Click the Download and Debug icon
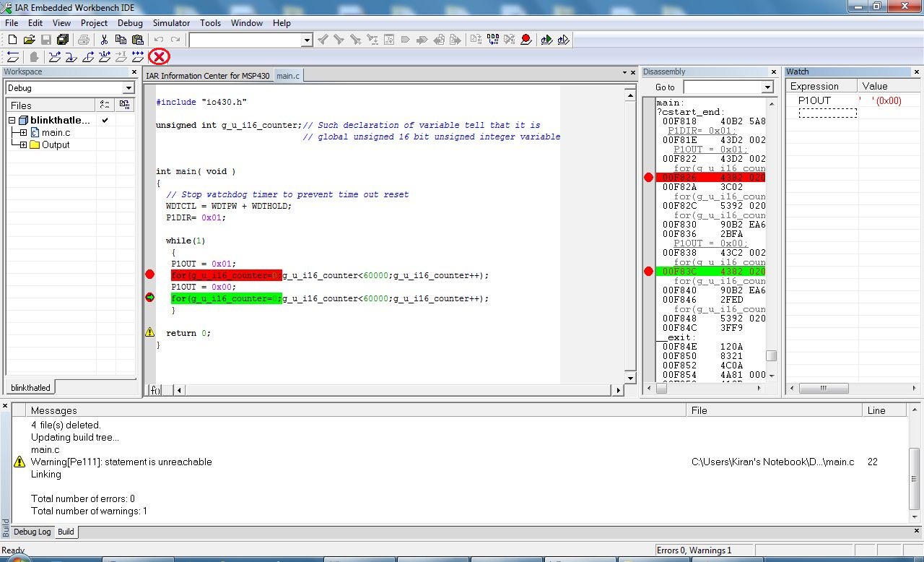This screenshot has height=562, width=924. 546,40
